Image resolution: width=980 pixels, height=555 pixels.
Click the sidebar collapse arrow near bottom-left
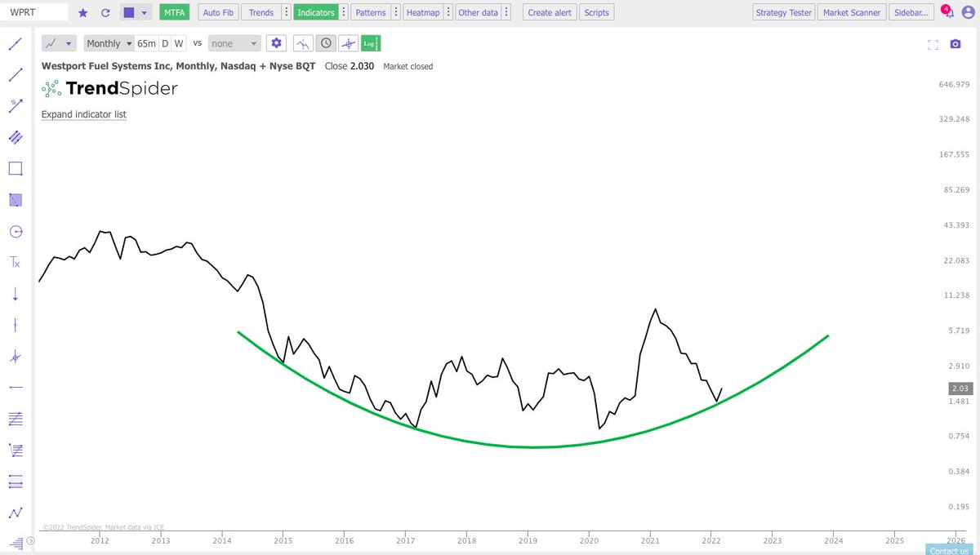[x=30, y=540]
